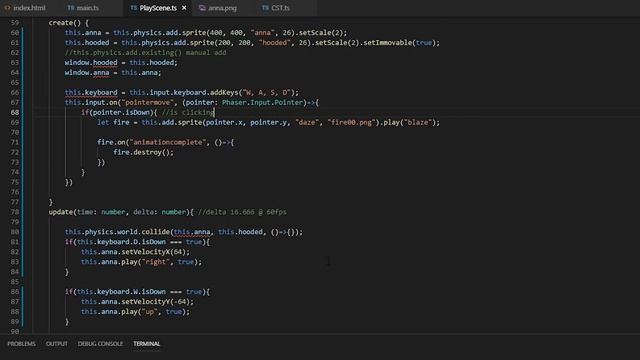Click the "hooded" string on line 61
640x360 pixels.
274,42
